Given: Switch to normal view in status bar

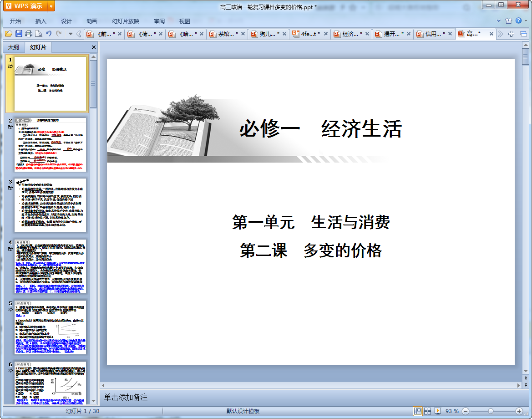Looking at the screenshot, I should (x=417, y=411).
